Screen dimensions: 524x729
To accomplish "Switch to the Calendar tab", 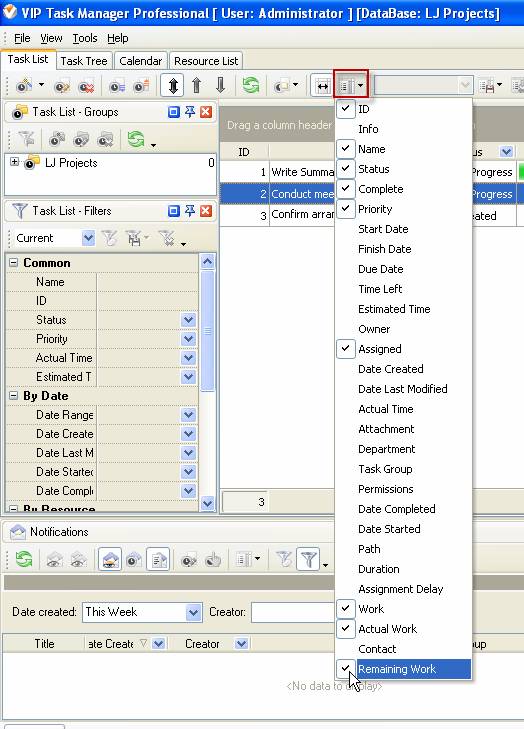I will 140,61.
